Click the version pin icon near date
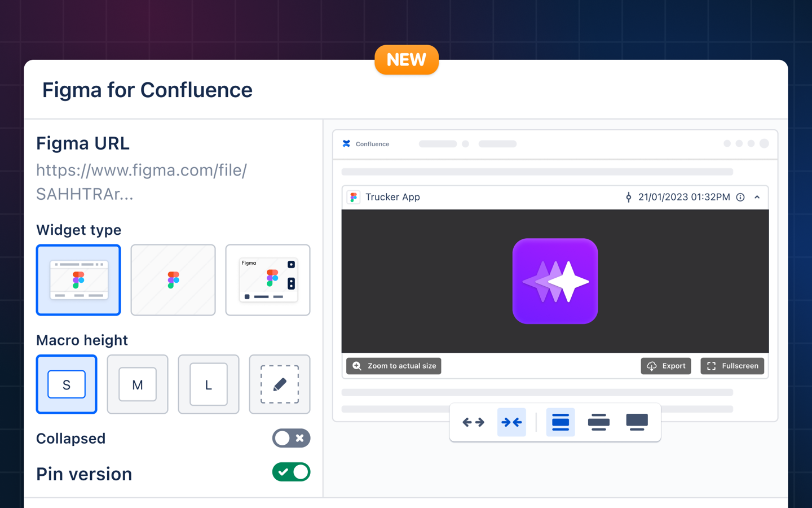The width and height of the screenshot is (812, 508). (x=628, y=197)
